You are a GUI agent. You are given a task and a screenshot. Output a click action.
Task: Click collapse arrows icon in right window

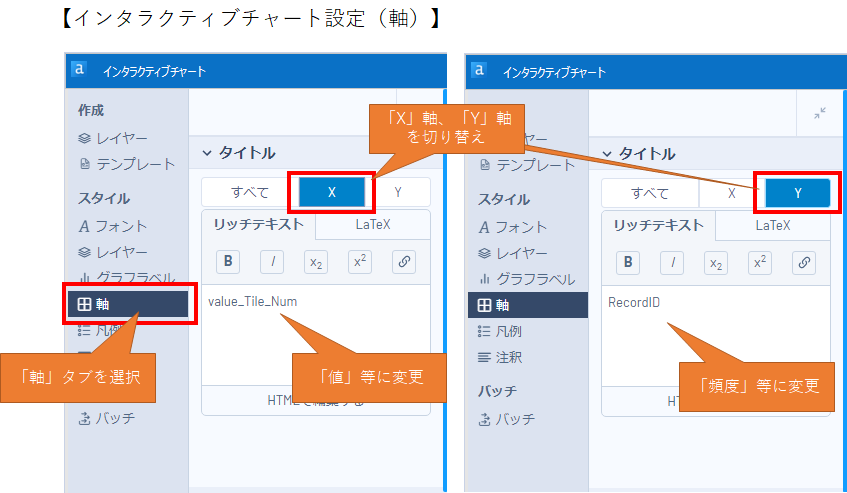tap(820, 113)
